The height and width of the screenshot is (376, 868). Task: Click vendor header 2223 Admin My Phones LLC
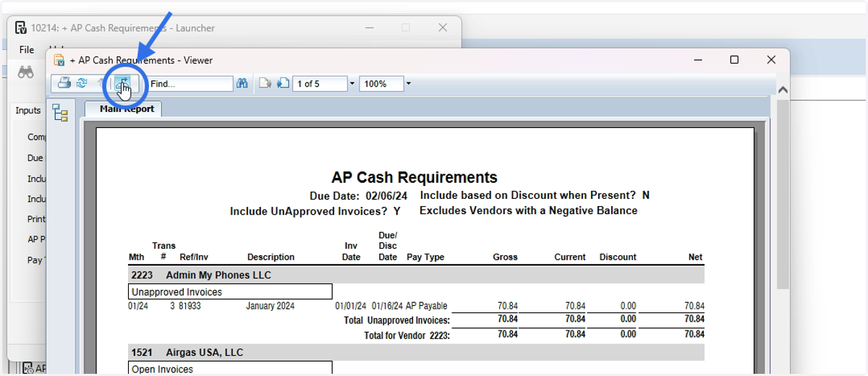pos(416,275)
